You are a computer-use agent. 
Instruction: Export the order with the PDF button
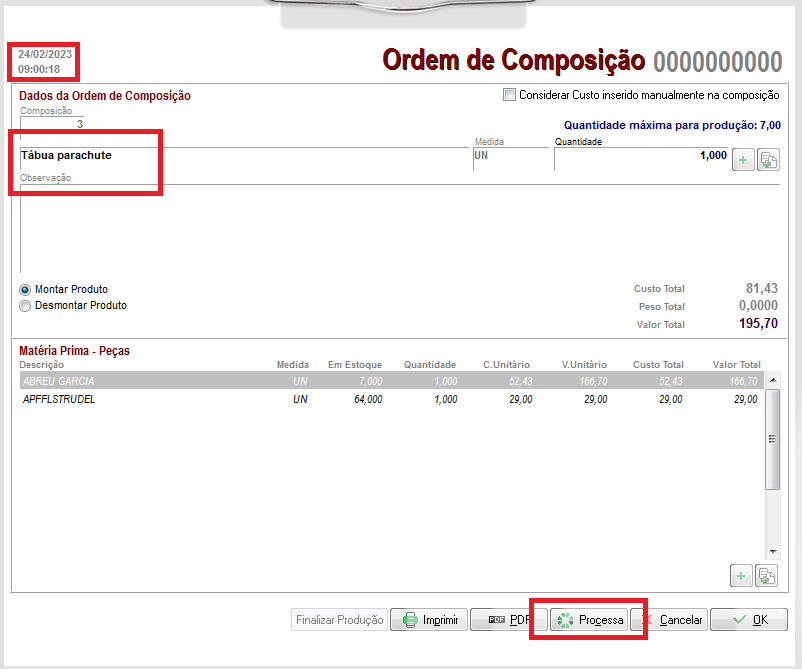[x=509, y=620]
